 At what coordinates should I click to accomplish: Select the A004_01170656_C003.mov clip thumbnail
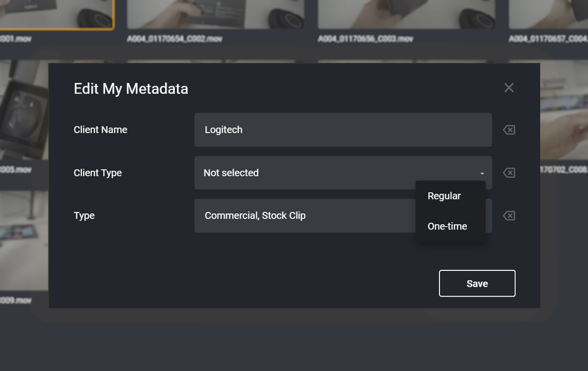pyautogui.click(x=406, y=14)
